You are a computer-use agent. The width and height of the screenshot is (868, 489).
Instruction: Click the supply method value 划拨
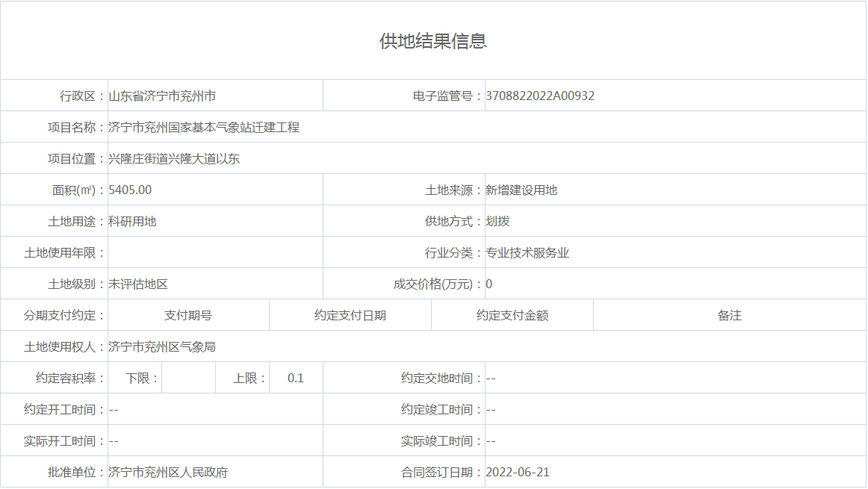497,221
